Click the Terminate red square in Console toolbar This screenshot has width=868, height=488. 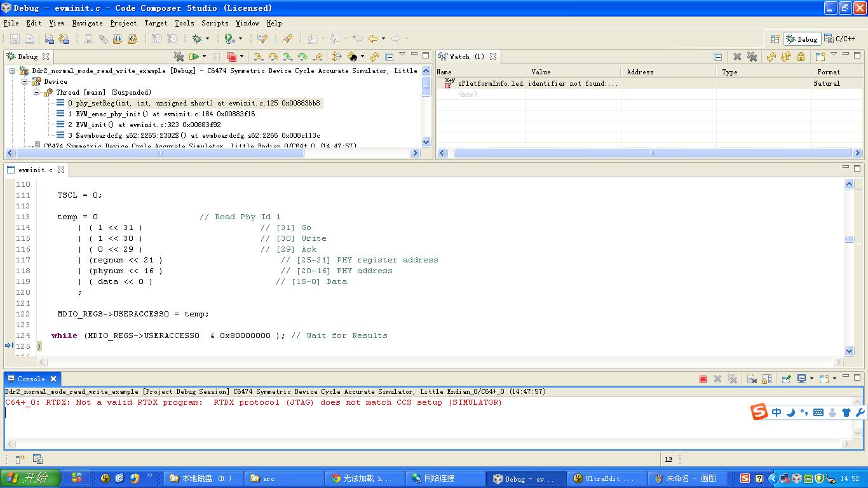(703, 379)
